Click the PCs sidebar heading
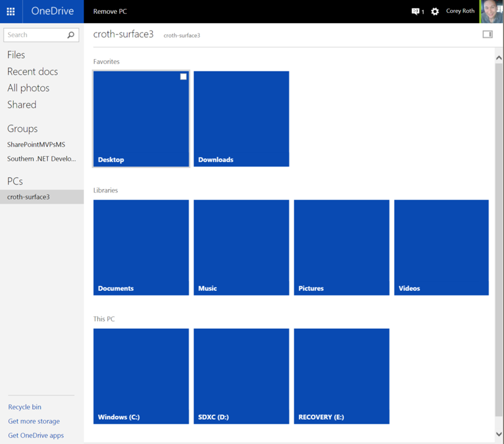This screenshot has width=504, height=444. (15, 182)
